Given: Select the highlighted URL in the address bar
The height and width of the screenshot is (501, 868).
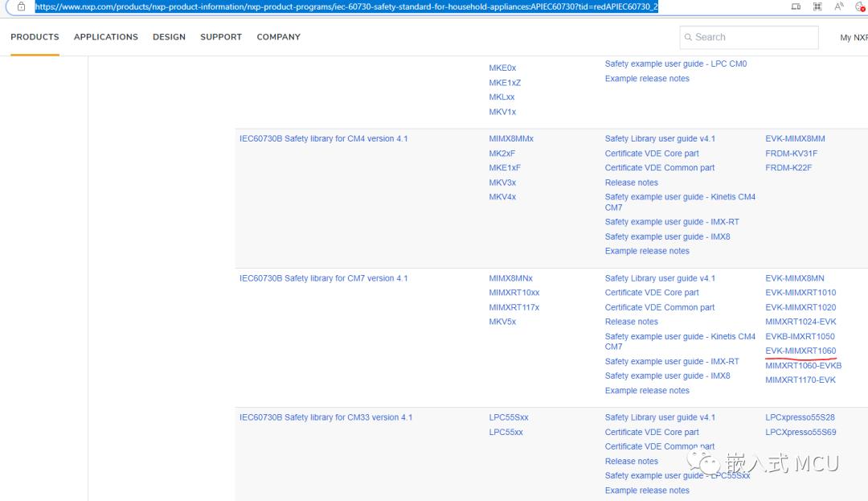Looking at the screenshot, I should point(346,6).
